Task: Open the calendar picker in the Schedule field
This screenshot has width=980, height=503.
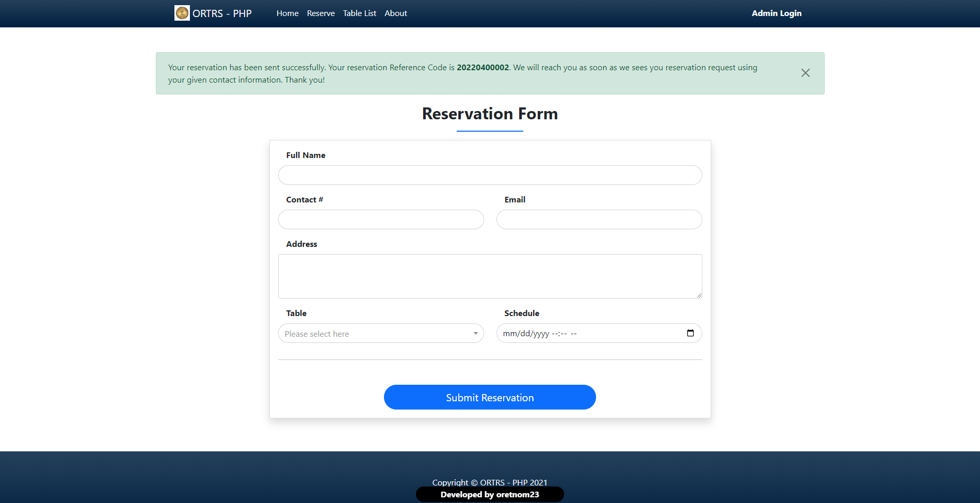Action: (690, 333)
